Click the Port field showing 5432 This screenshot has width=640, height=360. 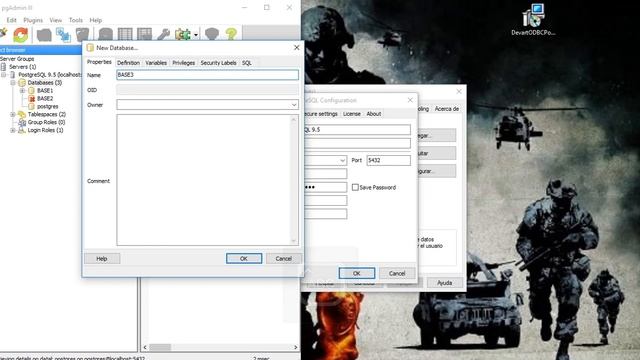[388, 160]
